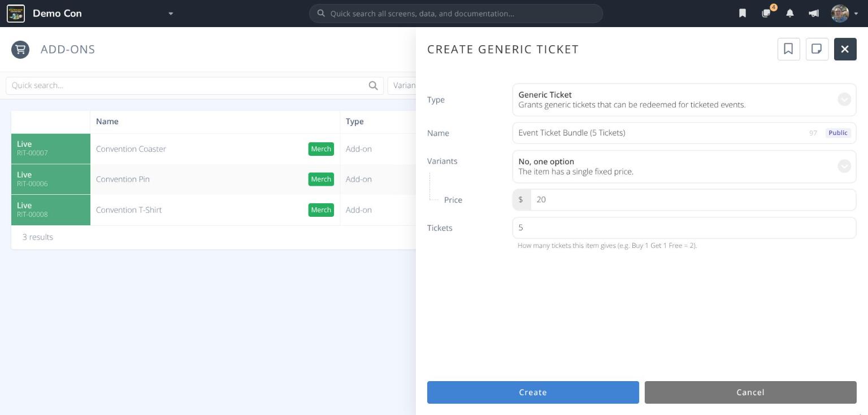The image size is (868, 415).
Task: Click Merch tag on Convention T-Shirt
Action: (x=321, y=210)
